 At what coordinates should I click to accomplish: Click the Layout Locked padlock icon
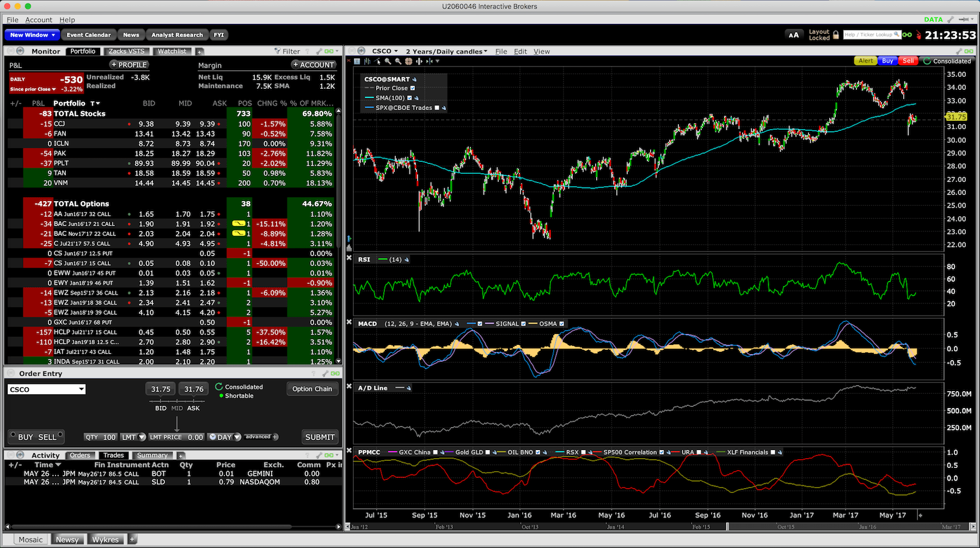point(836,35)
